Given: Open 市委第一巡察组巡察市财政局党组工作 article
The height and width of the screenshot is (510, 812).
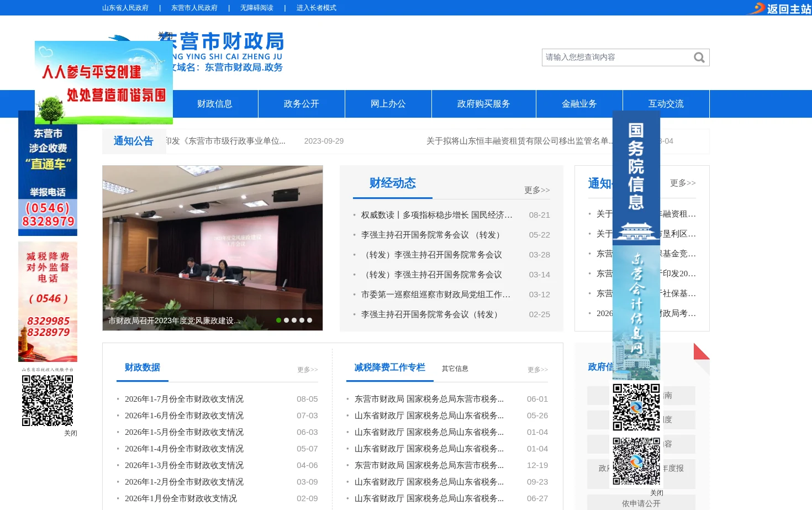Looking at the screenshot, I should click(436, 295).
